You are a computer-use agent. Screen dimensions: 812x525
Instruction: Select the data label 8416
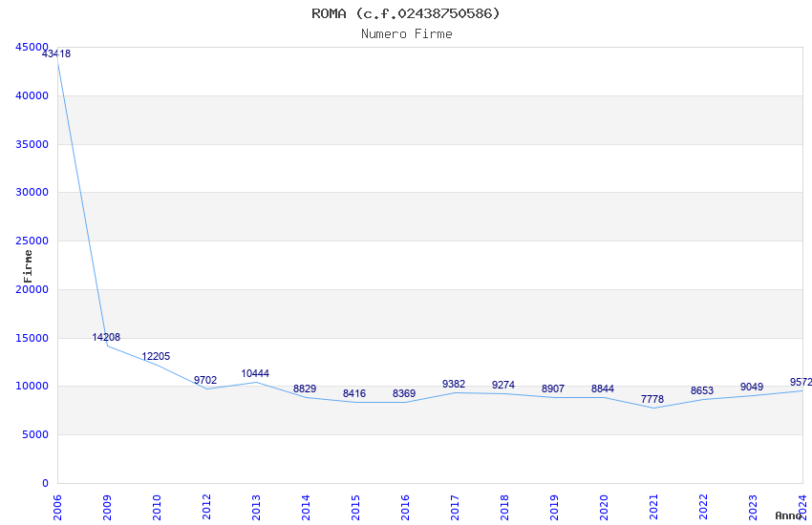coord(354,393)
